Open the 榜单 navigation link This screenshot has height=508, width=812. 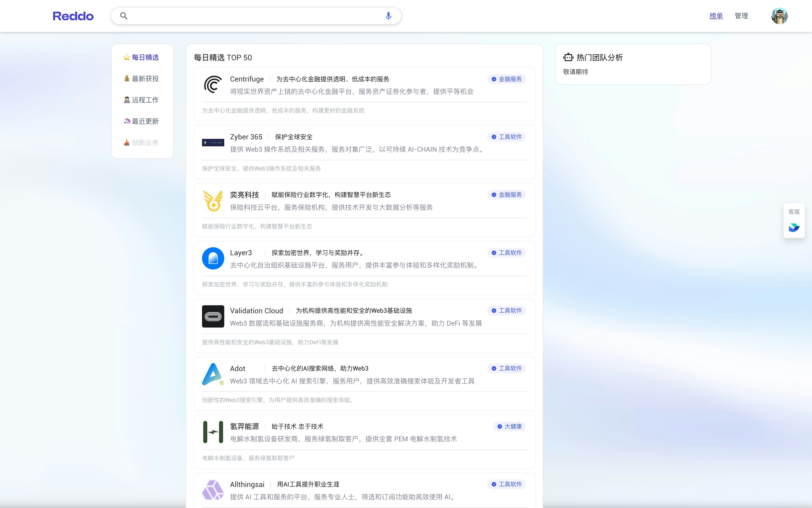pyautogui.click(x=716, y=16)
